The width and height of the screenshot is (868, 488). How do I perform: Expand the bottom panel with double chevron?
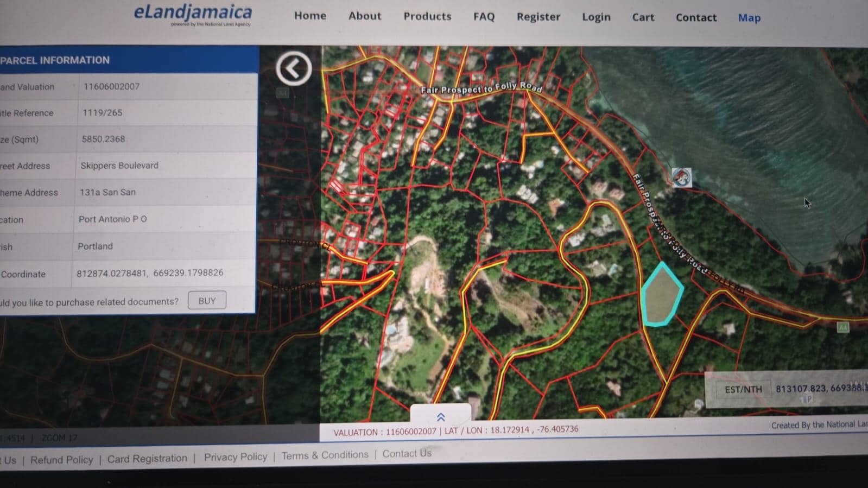point(441,417)
